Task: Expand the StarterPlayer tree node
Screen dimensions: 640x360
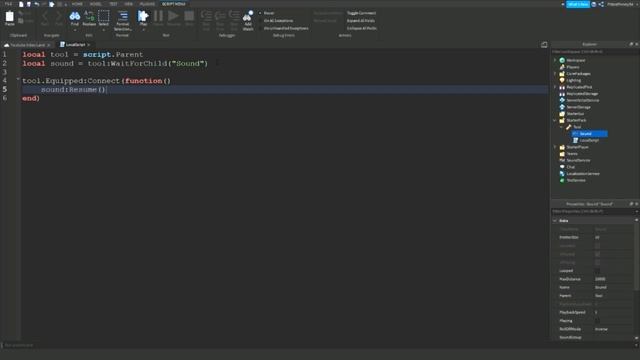Action: (555, 147)
